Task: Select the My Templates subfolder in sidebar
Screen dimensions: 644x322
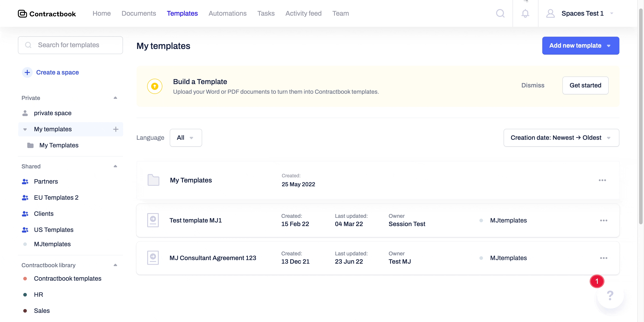Action: click(x=59, y=145)
